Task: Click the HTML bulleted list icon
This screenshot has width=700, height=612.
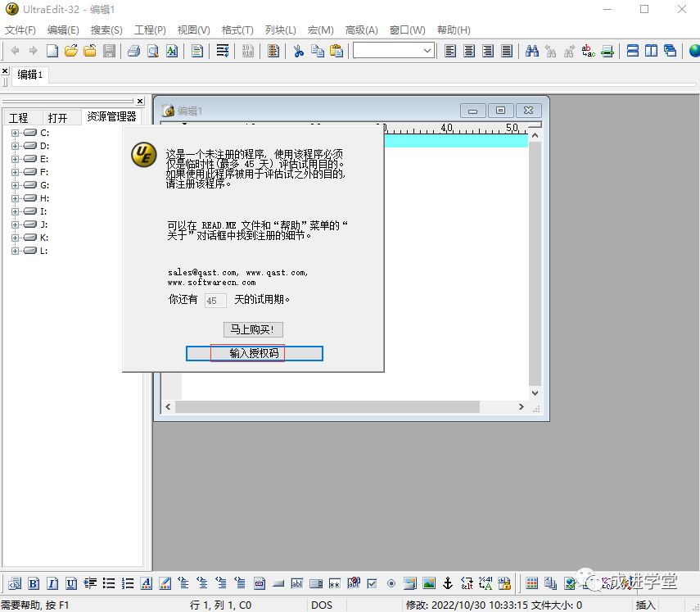Action: [x=109, y=583]
